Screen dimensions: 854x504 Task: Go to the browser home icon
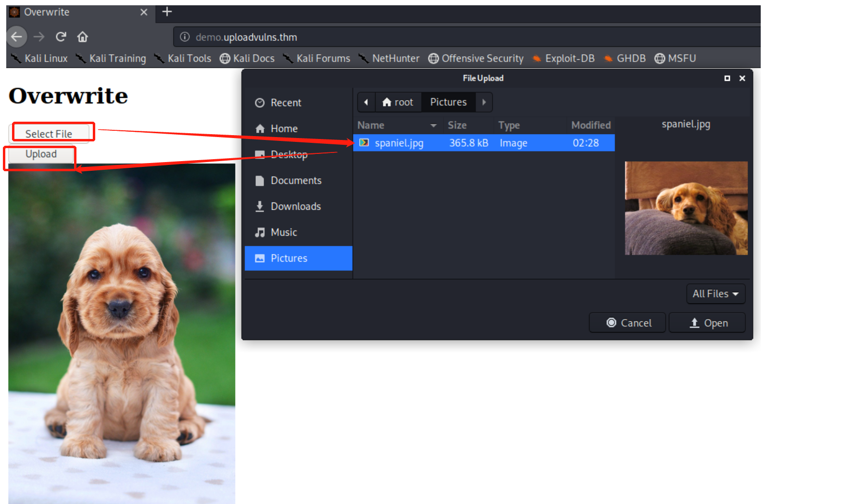83,37
